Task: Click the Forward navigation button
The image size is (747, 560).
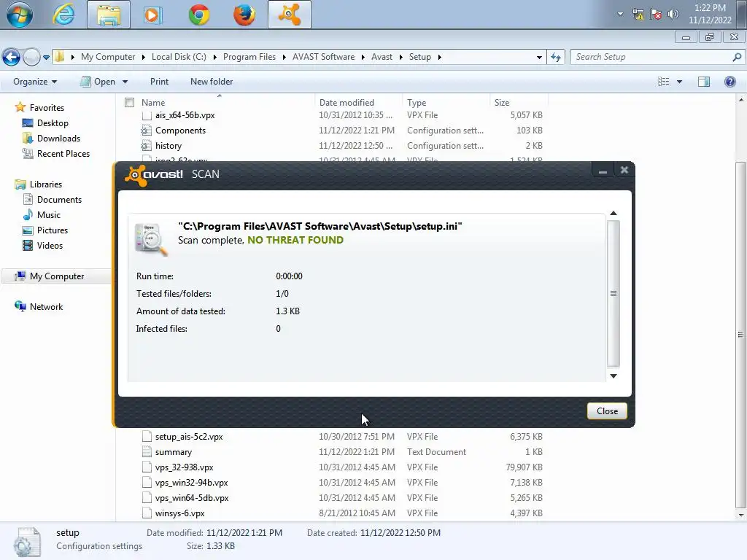Action: point(31,57)
